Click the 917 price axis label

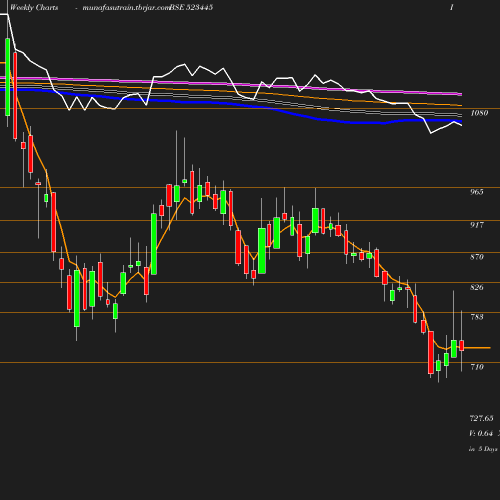coord(477,225)
